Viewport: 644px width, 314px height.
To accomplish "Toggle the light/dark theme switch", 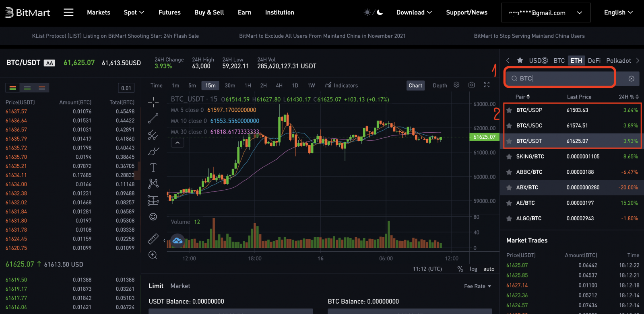I will pyautogui.click(x=373, y=12).
